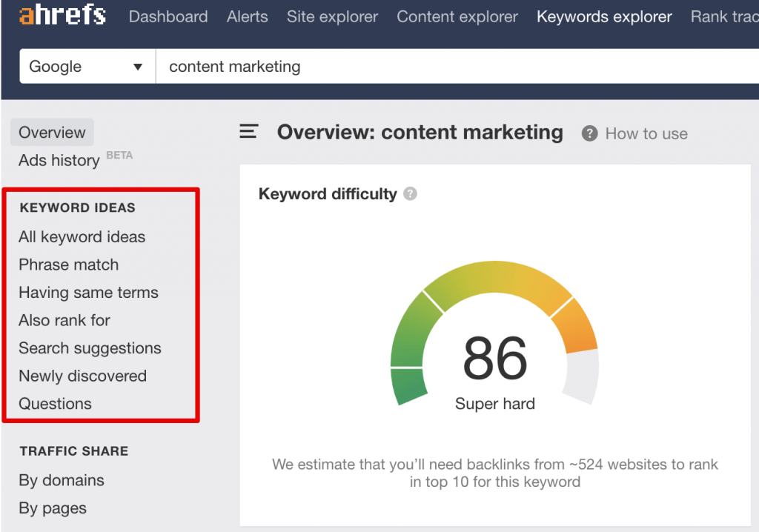
Task: Select Overview in the sidebar
Action: point(52,132)
